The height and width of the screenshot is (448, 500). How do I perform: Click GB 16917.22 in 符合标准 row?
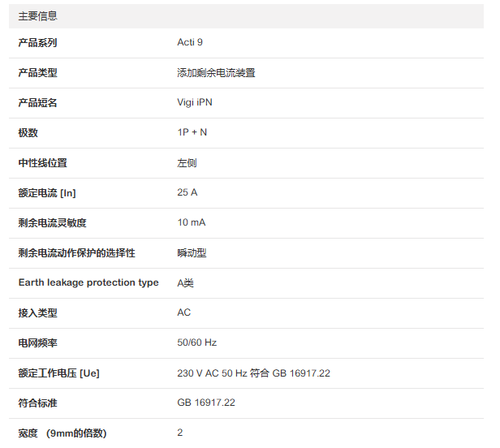tap(206, 403)
